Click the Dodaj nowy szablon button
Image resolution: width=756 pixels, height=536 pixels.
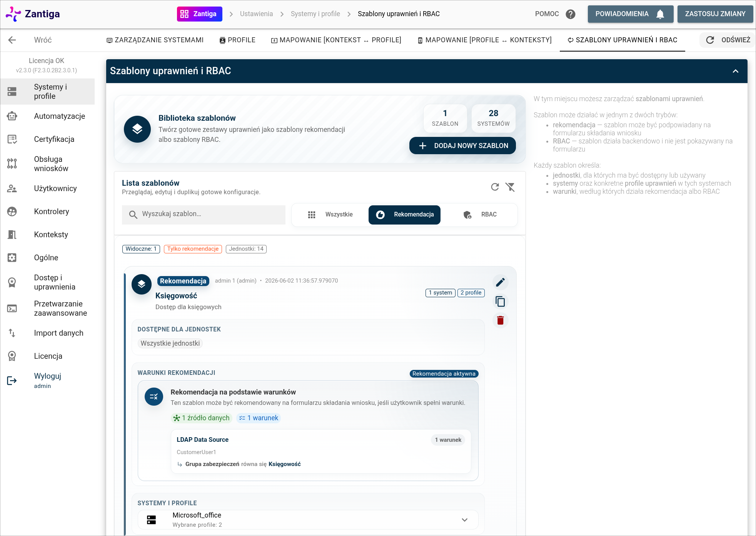tap(462, 146)
